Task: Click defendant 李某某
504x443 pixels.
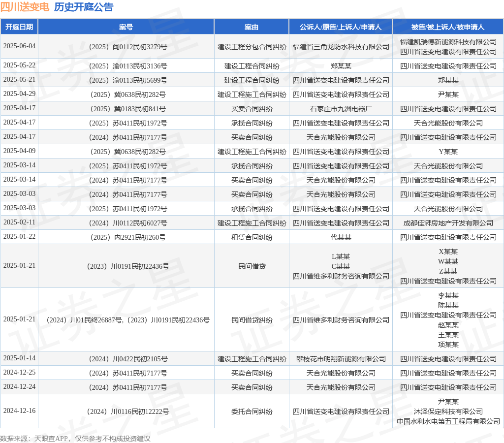Action: (448, 295)
